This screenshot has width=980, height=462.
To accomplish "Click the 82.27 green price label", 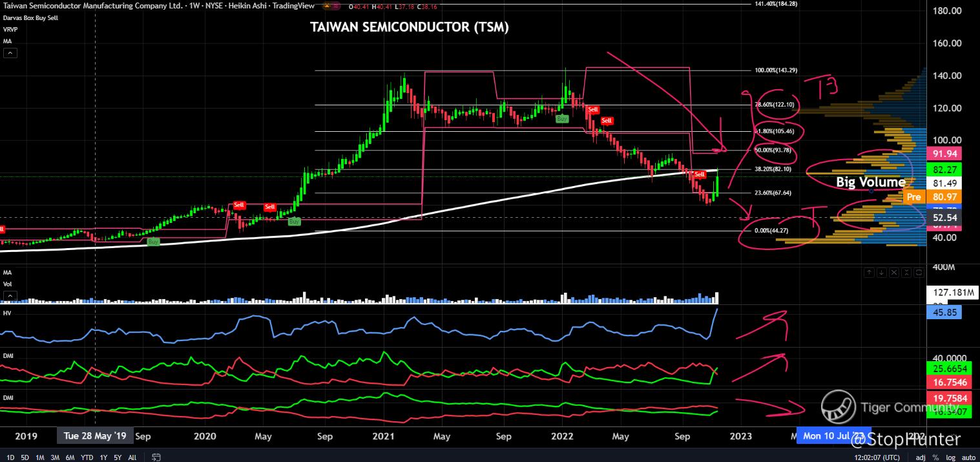I will [x=944, y=169].
